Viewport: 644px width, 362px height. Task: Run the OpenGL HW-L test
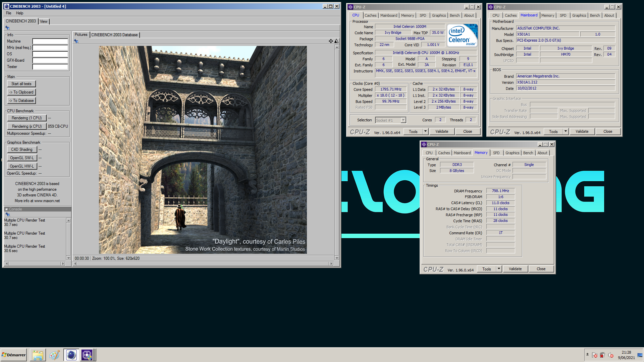click(x=22, y=166)
